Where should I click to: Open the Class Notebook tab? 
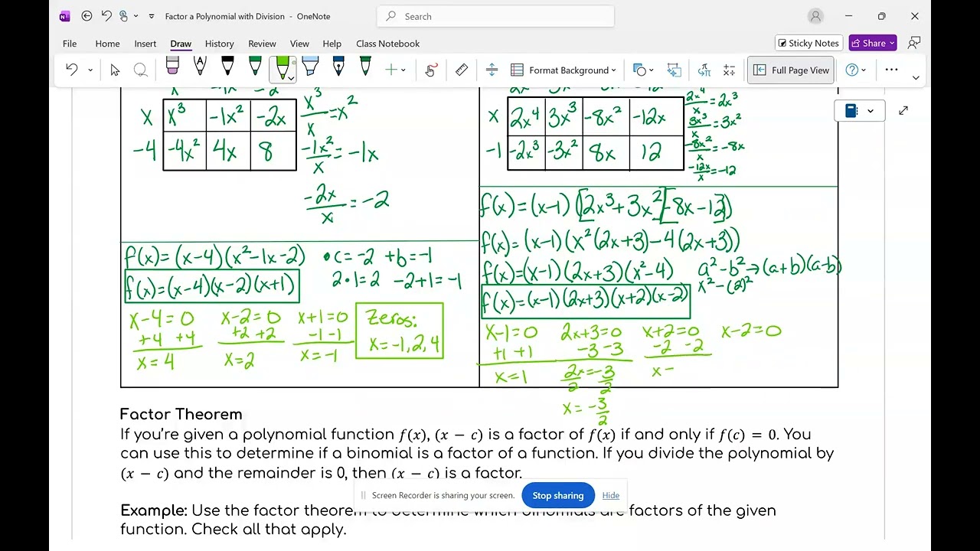click(x=387, y=44)
